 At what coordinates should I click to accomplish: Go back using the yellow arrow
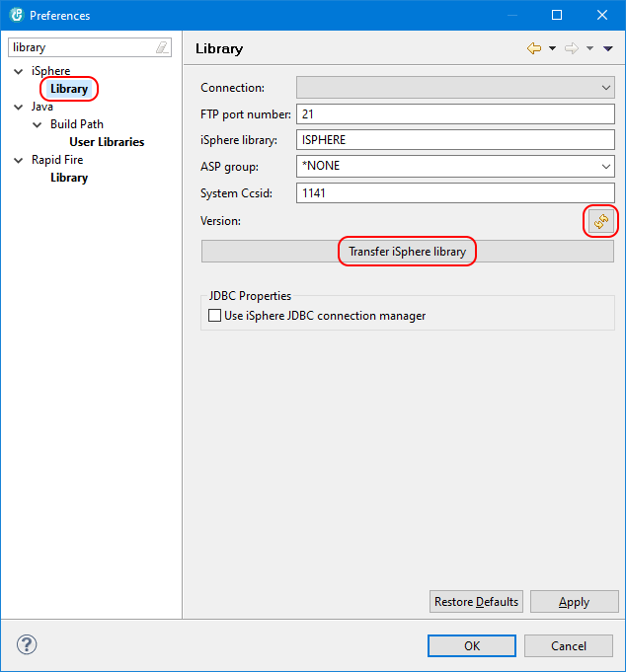tap(534, 48)
